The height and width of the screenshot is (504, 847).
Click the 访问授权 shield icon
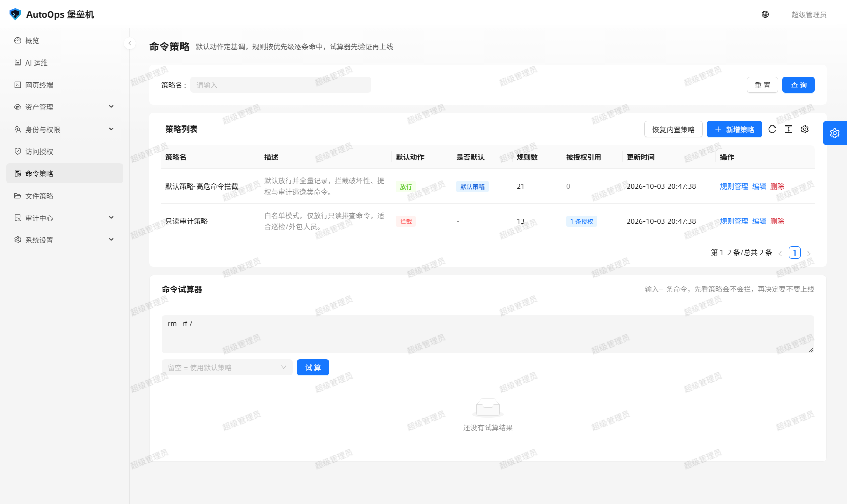click(x=18, y=151)
